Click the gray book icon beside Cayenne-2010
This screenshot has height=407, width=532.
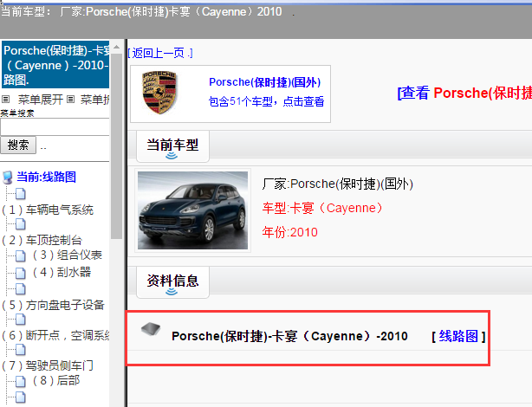click(x=151, y=329)
